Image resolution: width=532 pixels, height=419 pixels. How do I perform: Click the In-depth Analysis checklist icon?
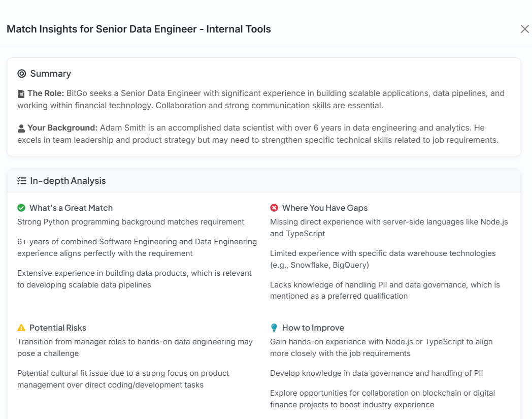pos(21,181)
